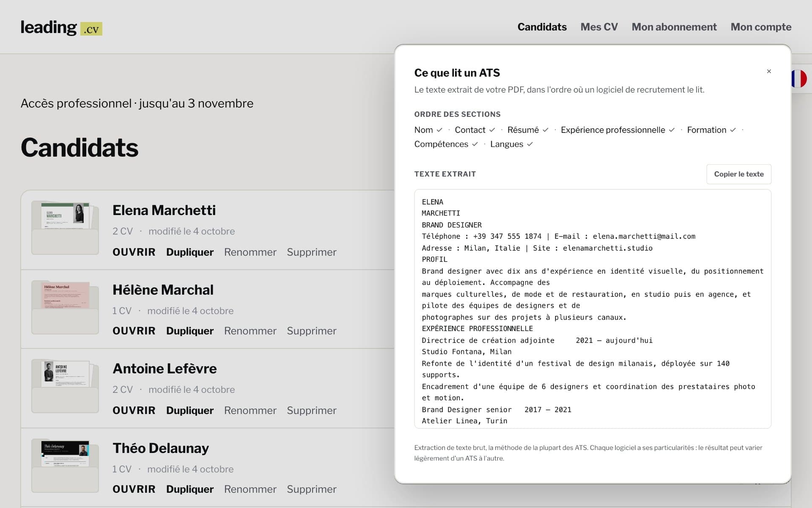Click Elena Marchetti's folder thumbnail
Image resolution: width=812 pixels, height=508 pixels.
pyautogui.click(x=65, y=228)
